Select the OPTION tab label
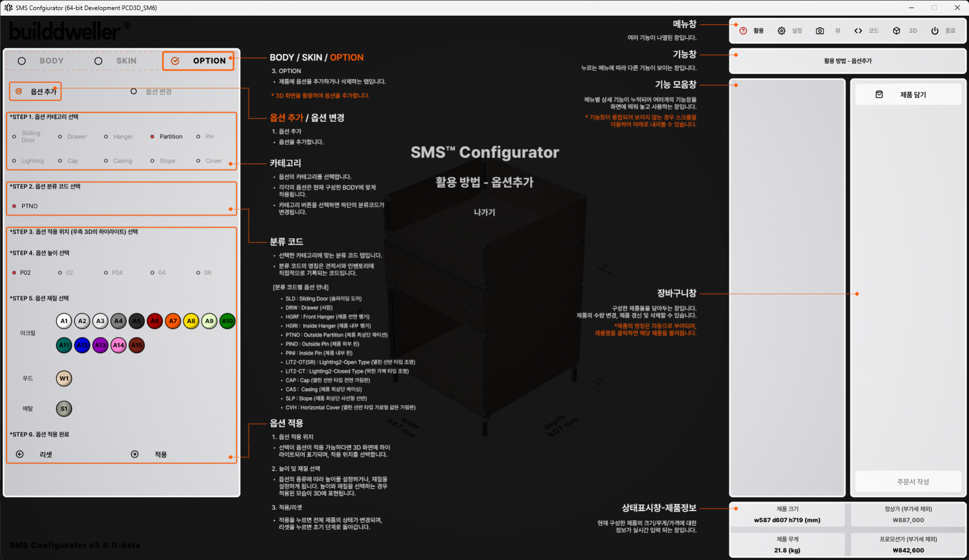 click(209, 61)
